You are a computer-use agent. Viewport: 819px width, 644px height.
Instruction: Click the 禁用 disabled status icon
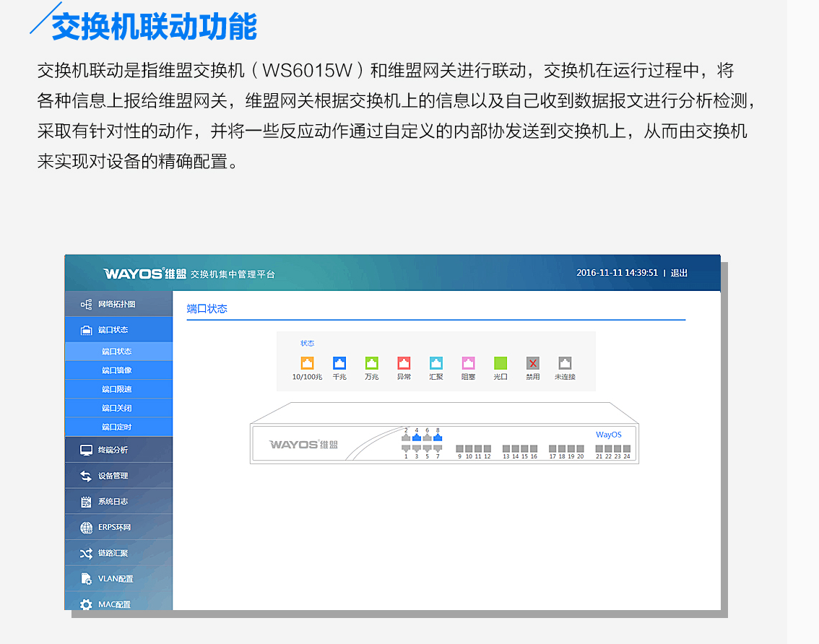point(533,364)
